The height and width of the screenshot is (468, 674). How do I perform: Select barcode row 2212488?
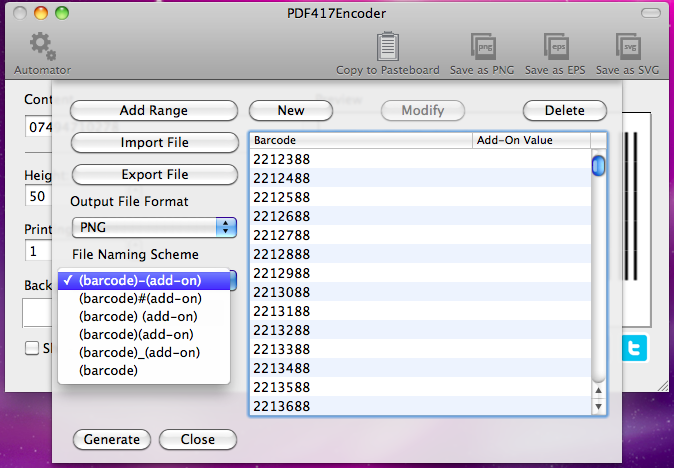(x=420, y=178)
